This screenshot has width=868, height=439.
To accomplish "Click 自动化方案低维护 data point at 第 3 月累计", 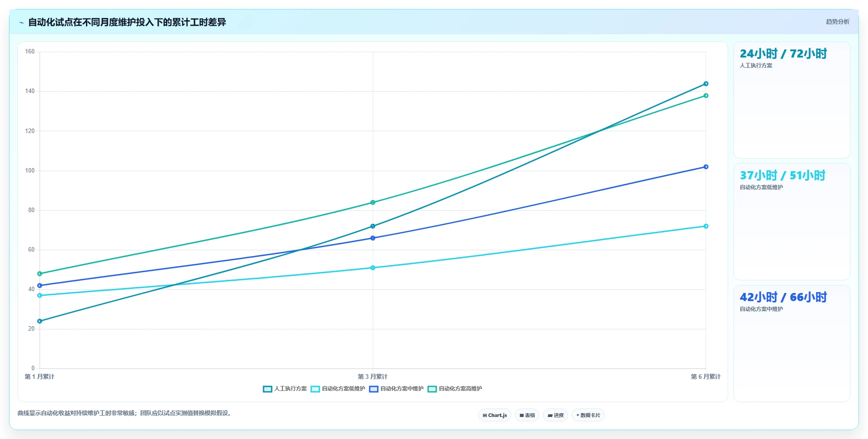I will [373, 268].
